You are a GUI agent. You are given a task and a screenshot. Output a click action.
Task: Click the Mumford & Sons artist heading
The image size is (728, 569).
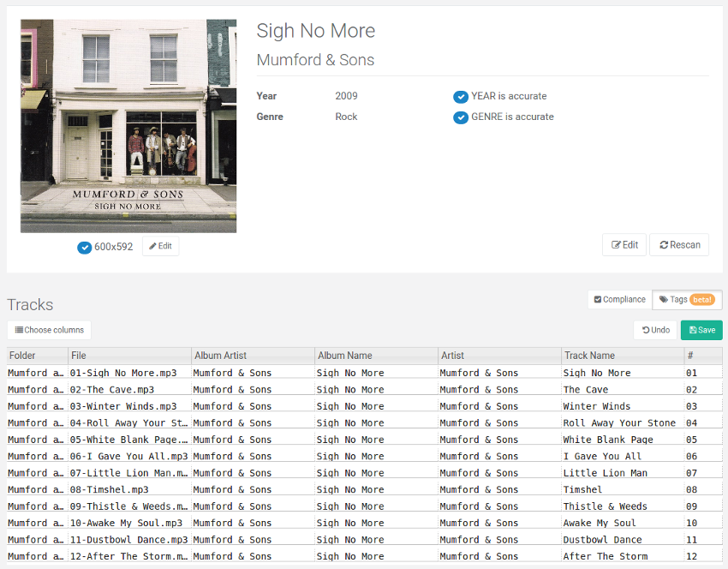click(315, 60)
